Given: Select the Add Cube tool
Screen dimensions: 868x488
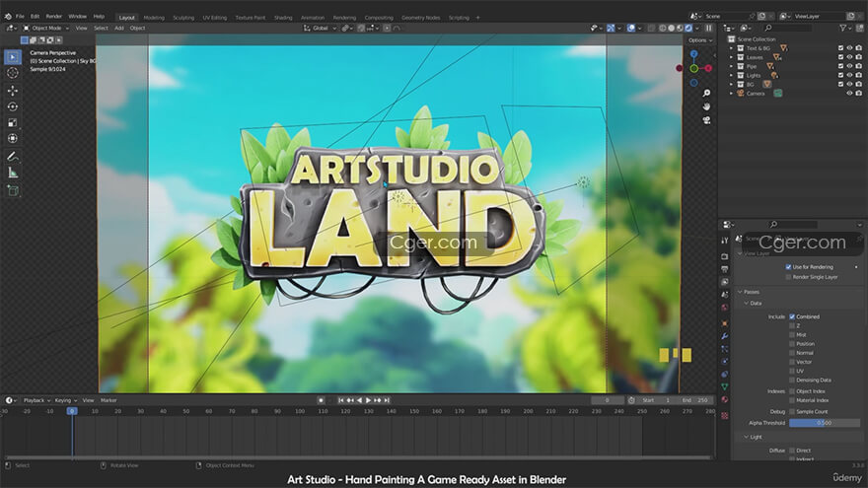Looking at the screenshot, I should coord(13,191).
